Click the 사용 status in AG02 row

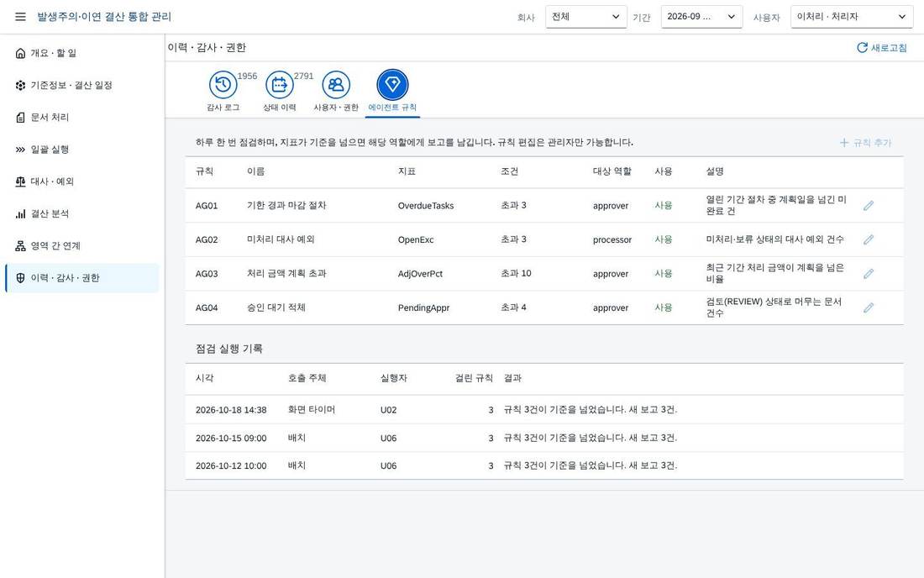coord(664,239)
